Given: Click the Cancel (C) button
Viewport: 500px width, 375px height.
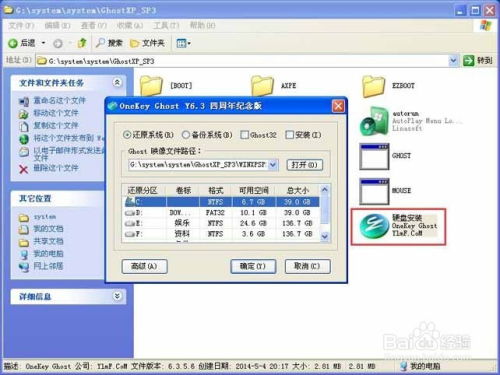Looking at the screenshot, I should click(308, 266).
